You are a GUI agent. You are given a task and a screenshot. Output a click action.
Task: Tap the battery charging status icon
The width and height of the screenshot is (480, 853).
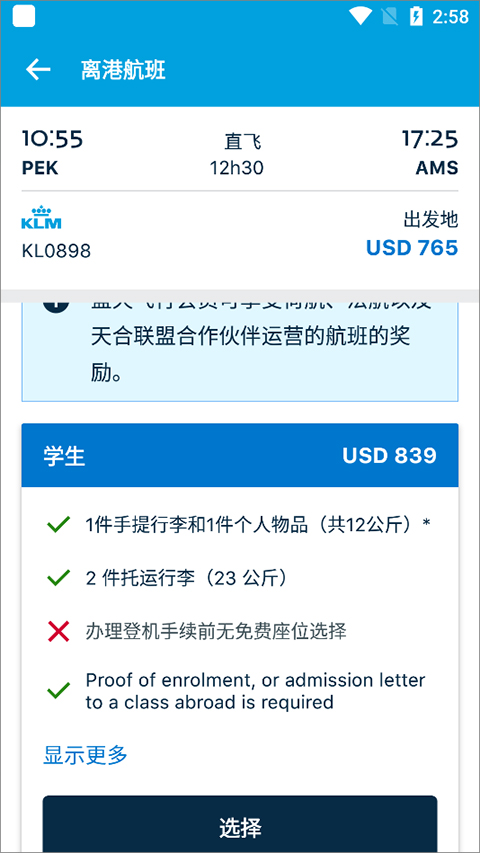click(x=416, y=16)
